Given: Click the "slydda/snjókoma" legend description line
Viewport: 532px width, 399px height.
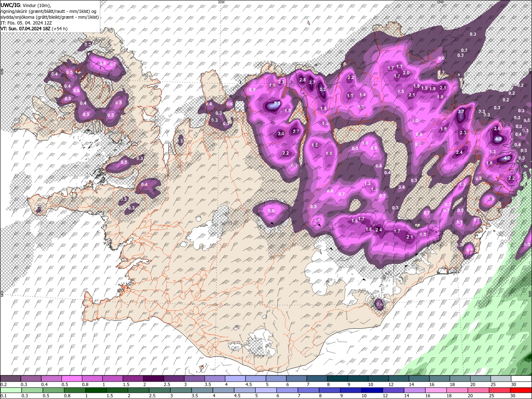Looking at the screenshot, I should 49,17.
